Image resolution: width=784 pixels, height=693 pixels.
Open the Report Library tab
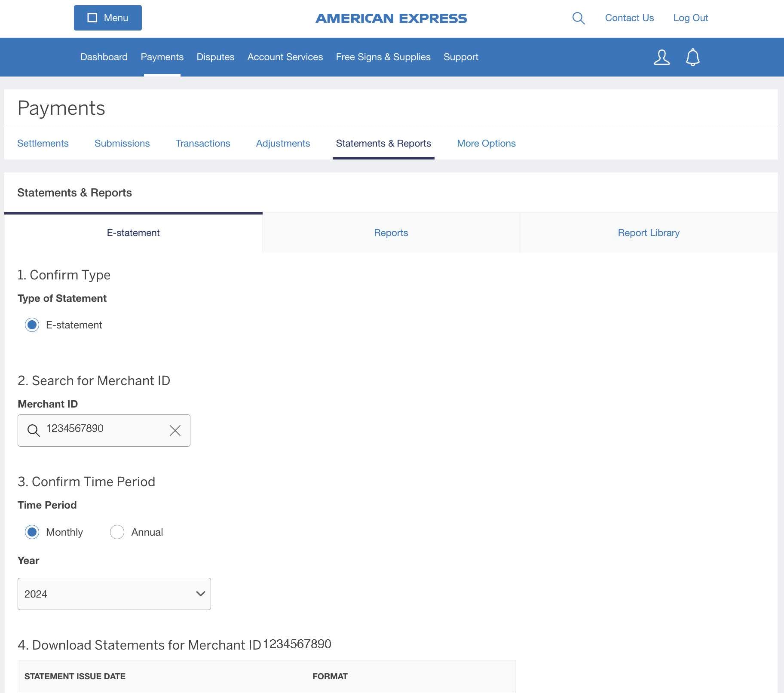648,233
